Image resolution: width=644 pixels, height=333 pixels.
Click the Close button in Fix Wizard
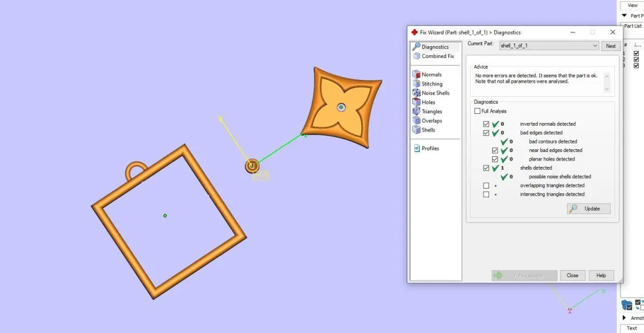pyautogui.click(x=573, y=276)
